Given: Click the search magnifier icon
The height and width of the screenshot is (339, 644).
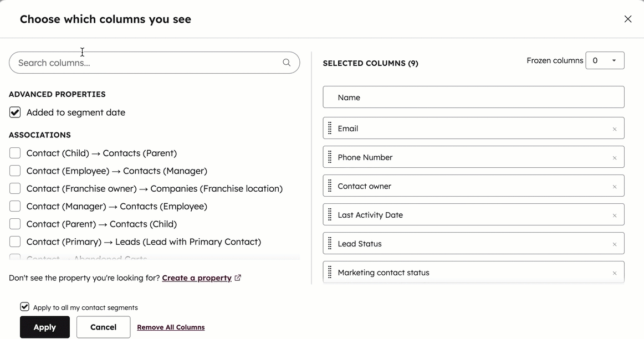Looking at the screenshot, I should 287,63.
